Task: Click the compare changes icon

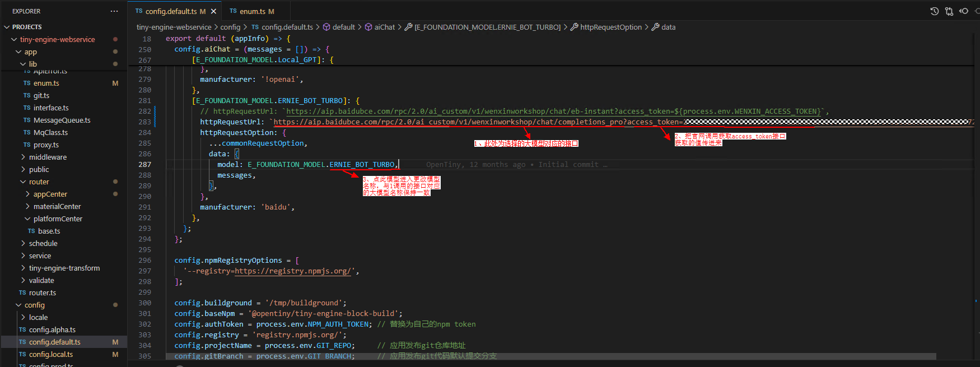Action: tap(949, 11)
